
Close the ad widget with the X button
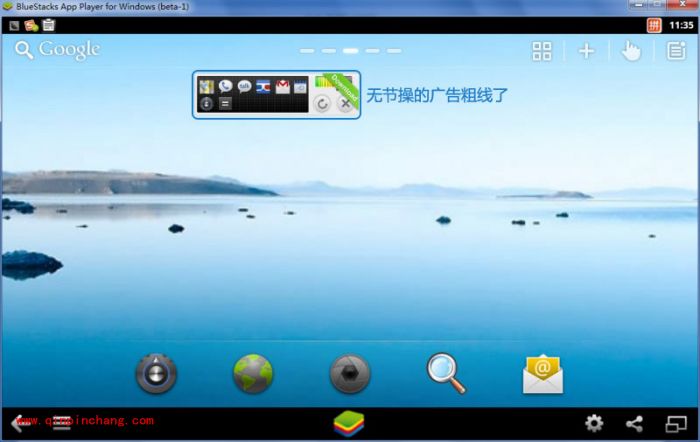[345, 104]
